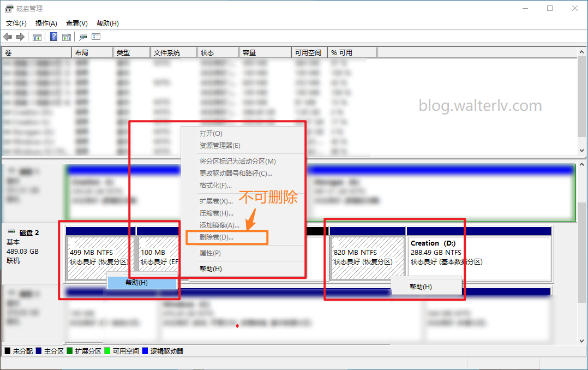The image size is (588, 370).
Task: Open the checklist settings toolbar icon
Action: click(96, 37)
